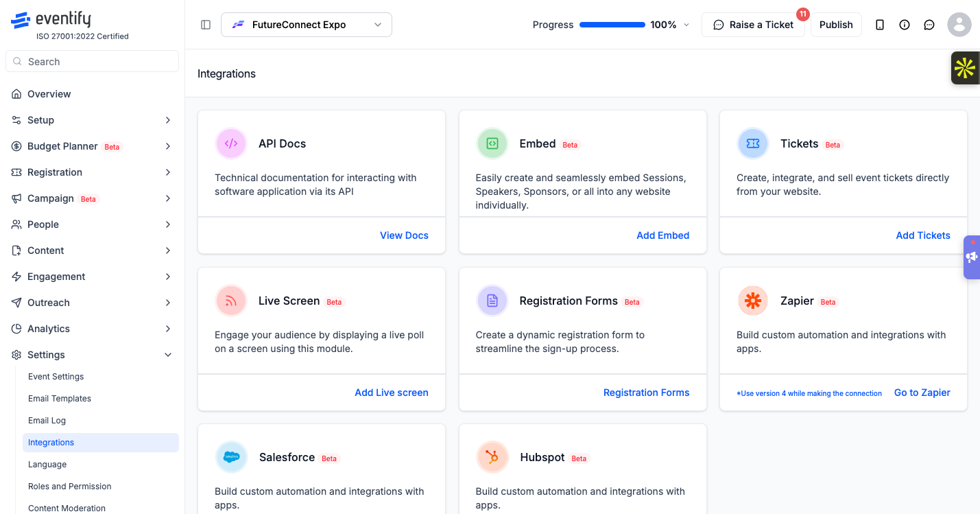The height and width of the screenshot is (514, 980).
Task: Open Email Log submenu item
Action: tap(47, 421)
